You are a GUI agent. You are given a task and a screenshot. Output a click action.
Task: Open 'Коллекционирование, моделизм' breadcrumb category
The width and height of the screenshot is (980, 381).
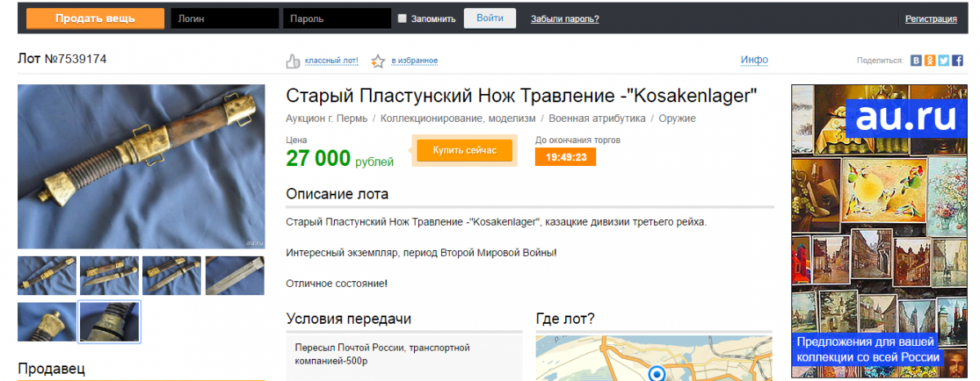click(458, 119)
